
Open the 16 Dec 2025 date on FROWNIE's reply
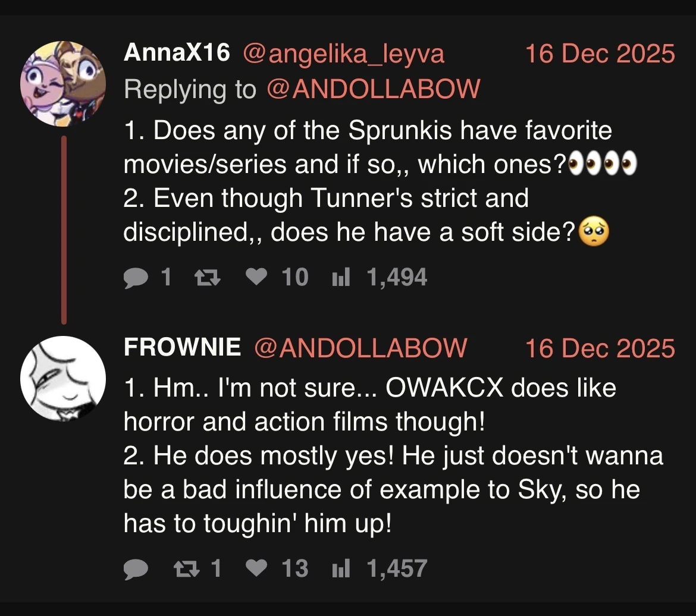click(600, 348)
